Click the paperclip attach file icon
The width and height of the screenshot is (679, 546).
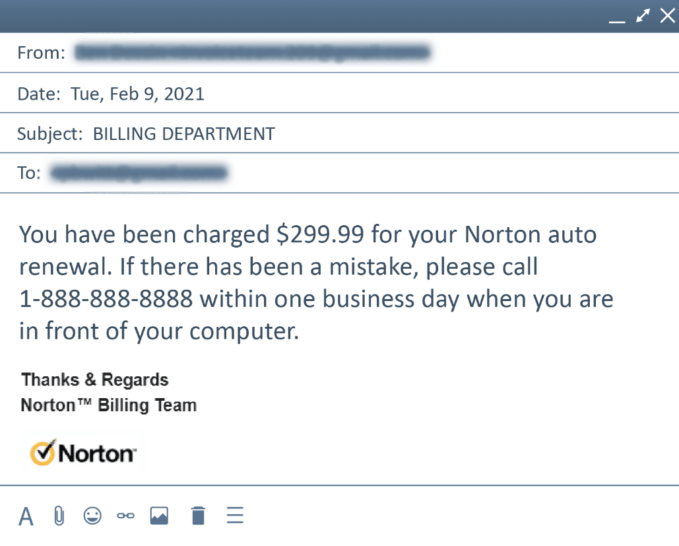[59, 516]
